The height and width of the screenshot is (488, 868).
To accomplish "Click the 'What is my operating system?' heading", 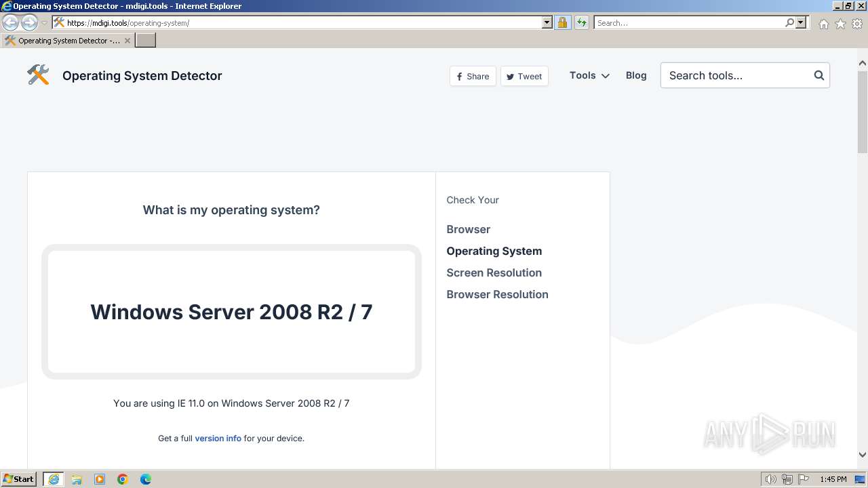I will pos(231,210).
